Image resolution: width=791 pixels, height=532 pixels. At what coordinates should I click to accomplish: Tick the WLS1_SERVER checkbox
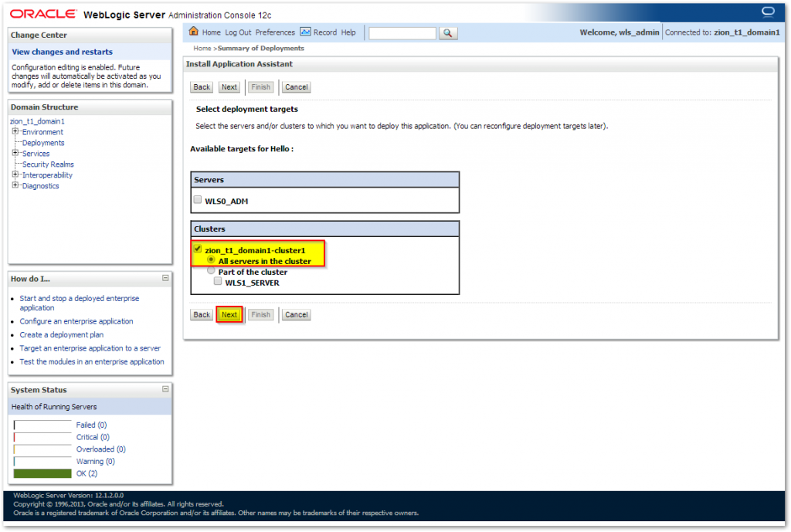coord(218,281)
